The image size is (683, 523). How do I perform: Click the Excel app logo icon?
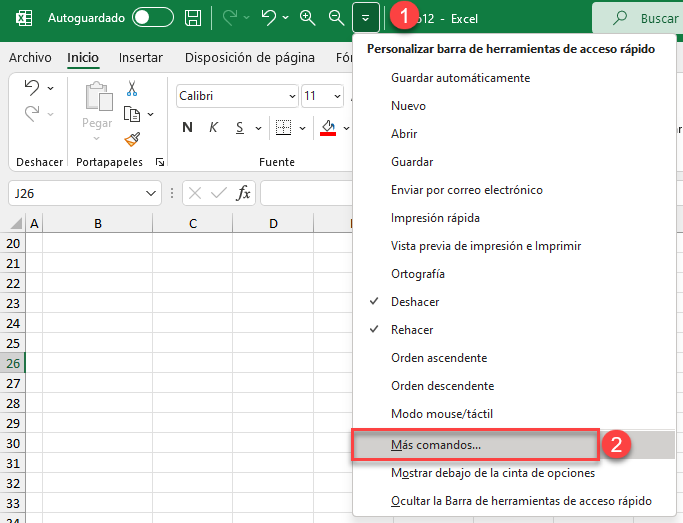point(24,18)
